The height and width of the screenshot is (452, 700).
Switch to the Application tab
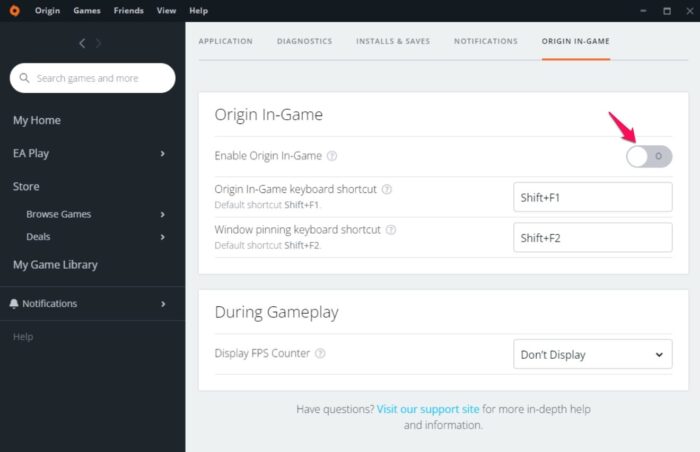(225, 41)
